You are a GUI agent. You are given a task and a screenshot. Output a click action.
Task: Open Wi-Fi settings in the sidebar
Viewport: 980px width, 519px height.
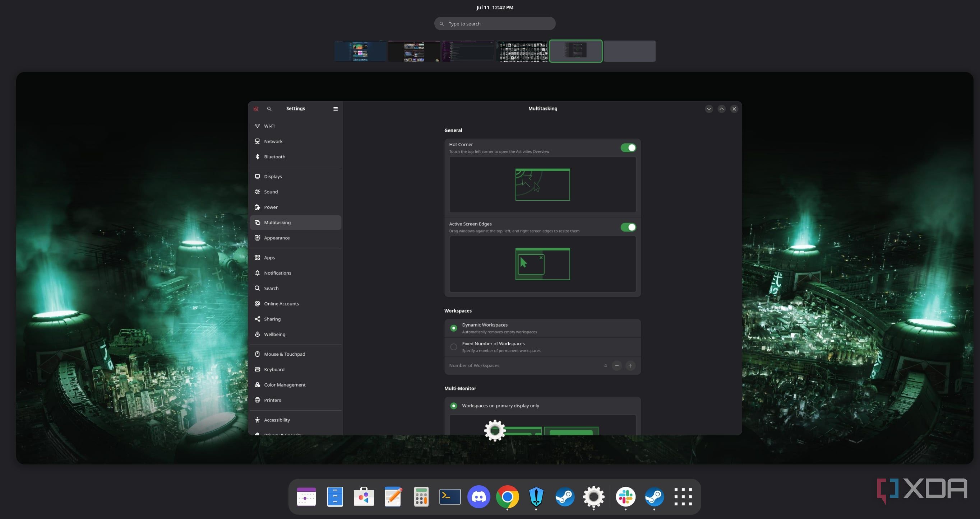point(296,126)
